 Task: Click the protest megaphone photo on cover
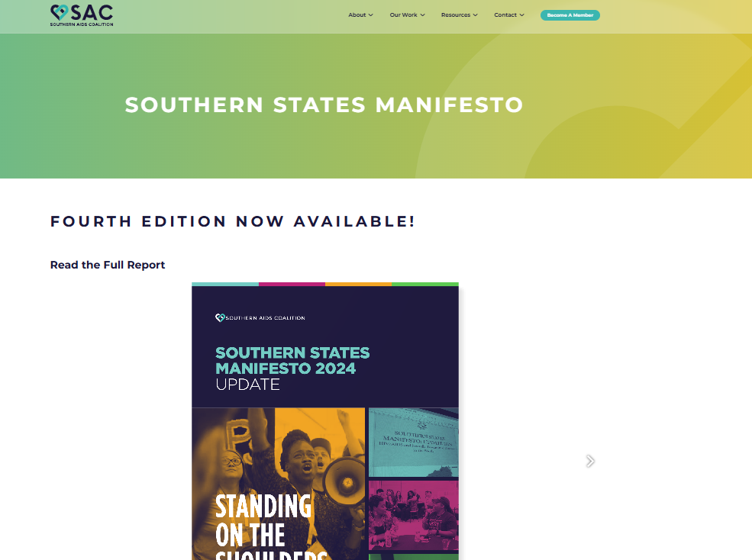(278, 484)
